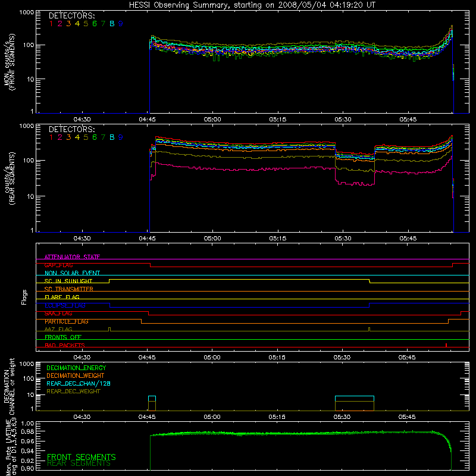Viewport: 476px width, 476px height.
Task: Click the 'Flags' vertical axis label
Action: click(x=24, y=297)
